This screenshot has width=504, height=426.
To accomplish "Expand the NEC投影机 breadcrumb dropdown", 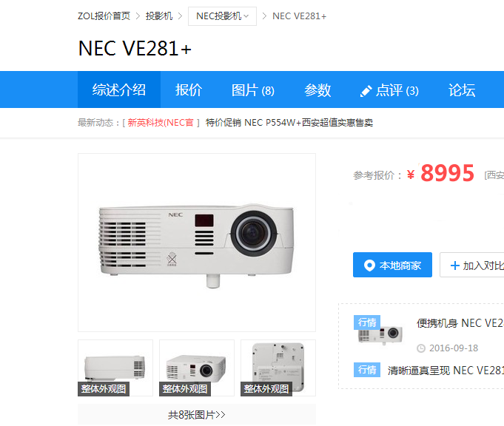I will [223, 16].
